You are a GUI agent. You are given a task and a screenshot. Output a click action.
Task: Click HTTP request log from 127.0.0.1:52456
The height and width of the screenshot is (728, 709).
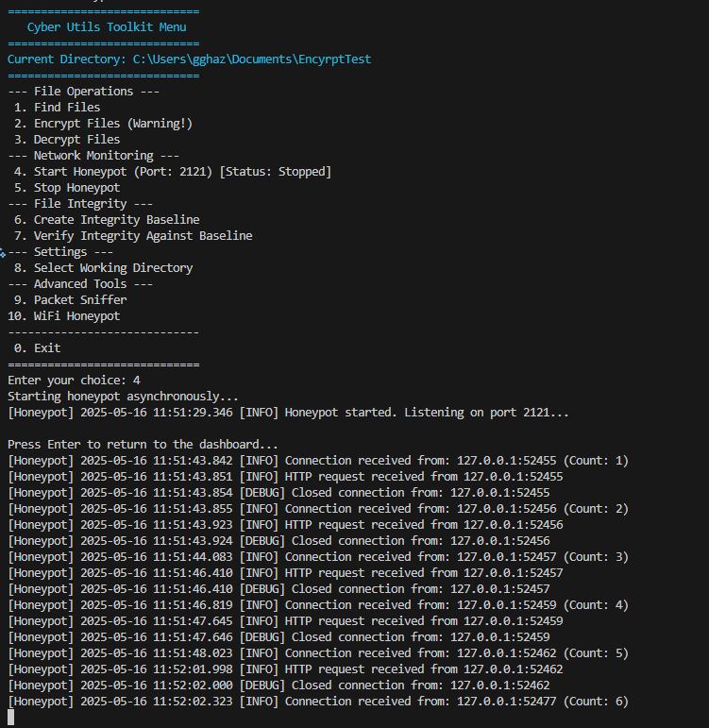pyautogui.click(x=285, y=525)
